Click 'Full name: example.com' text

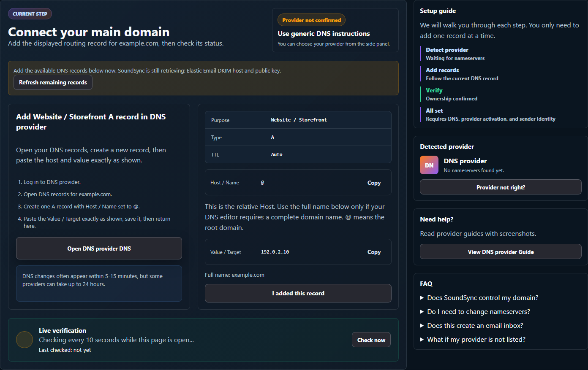click(x=234, y=275)
